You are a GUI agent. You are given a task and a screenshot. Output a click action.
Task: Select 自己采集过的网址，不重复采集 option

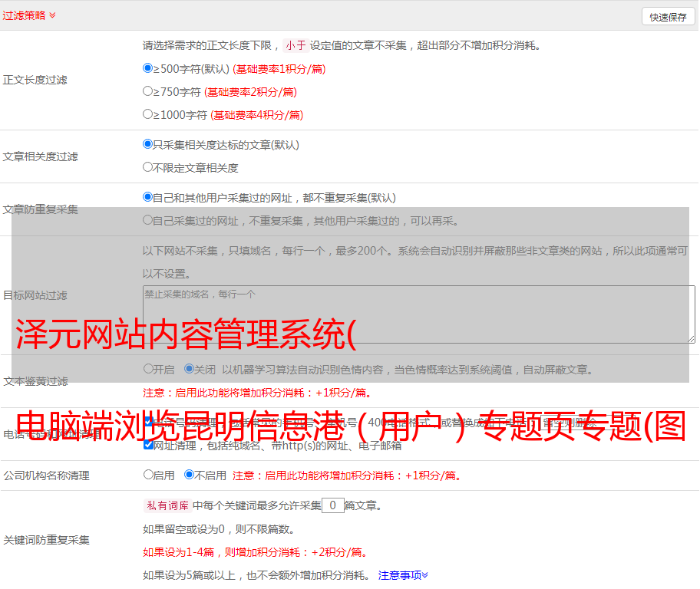[x=147, y=219]
